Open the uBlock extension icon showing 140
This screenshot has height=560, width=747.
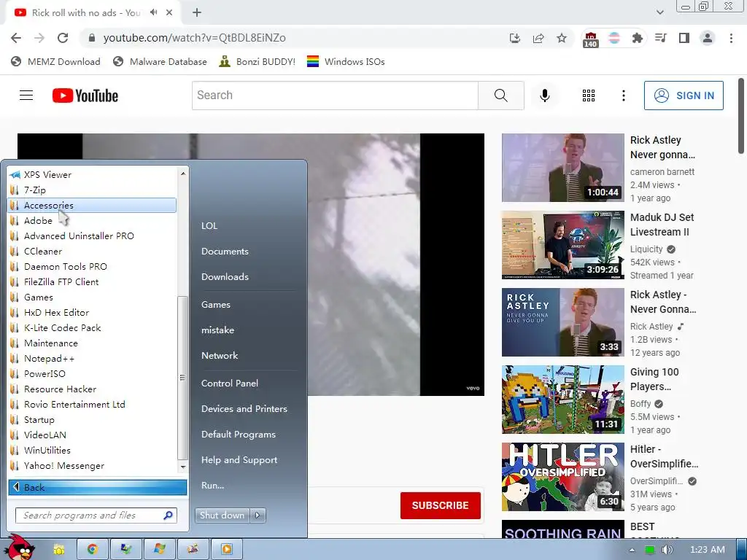coord(590,39)
